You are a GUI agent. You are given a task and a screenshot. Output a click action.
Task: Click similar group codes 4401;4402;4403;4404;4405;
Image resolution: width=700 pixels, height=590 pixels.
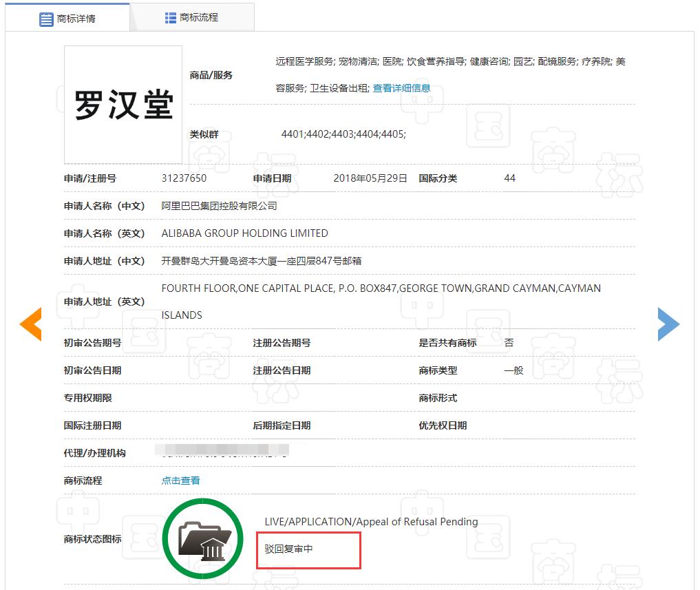pos(343,134)
